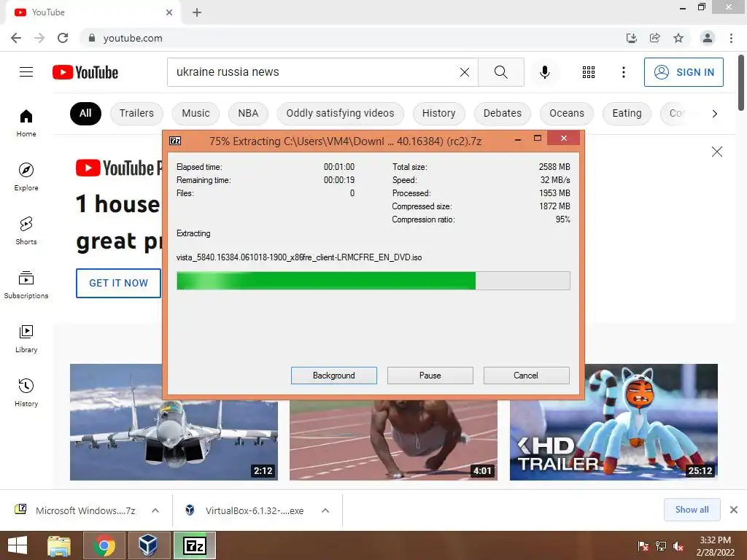
Task: Click the Action Center flag tray icon
Action: tap(643, 546)
